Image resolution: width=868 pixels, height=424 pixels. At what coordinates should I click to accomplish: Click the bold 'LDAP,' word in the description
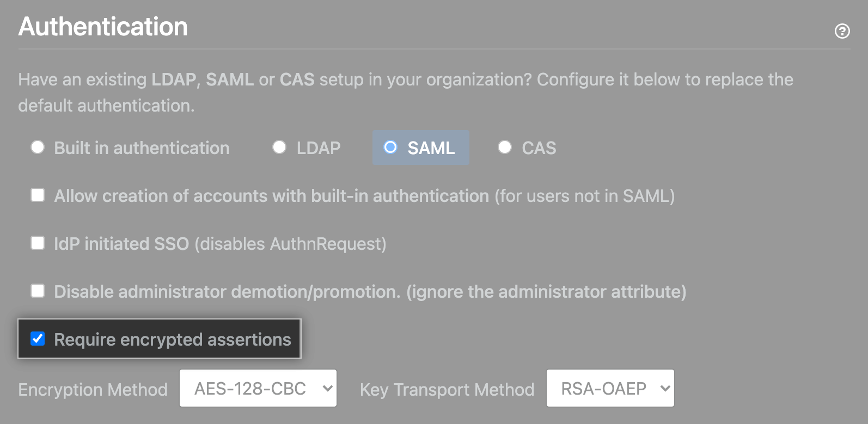[176, 79]
